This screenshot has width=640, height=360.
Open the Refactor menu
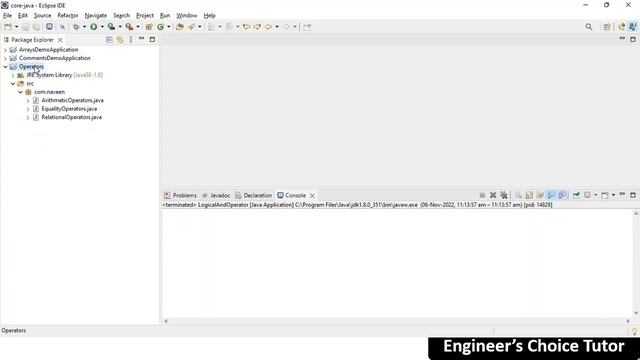(68, 16)
